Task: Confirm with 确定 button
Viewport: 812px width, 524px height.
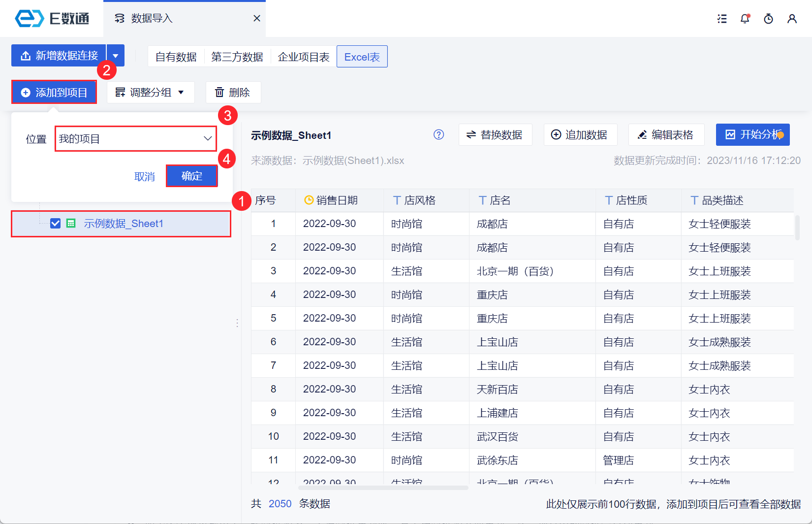Action: coord(192,176)
